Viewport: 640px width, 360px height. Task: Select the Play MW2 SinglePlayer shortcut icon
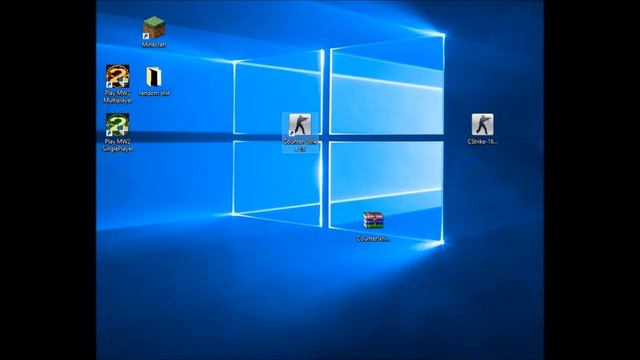tap(118, 125)
